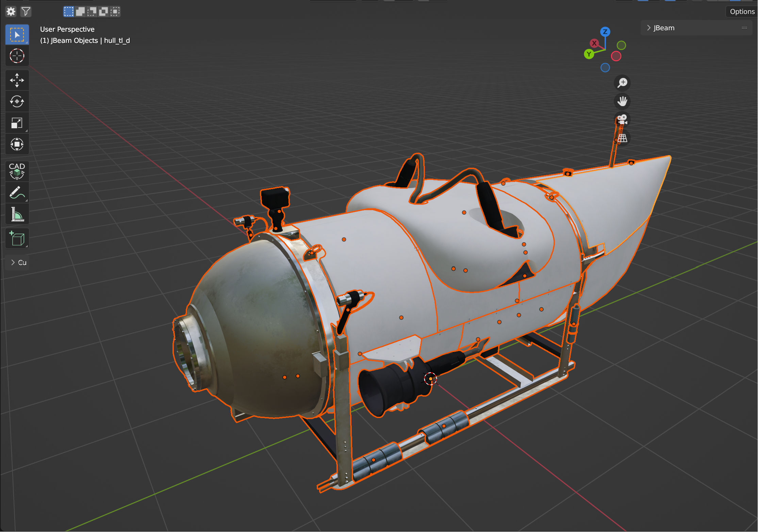Snap view to the blue Z axis
The width and height of the screenshot is (758, 532).
(605, 32)
